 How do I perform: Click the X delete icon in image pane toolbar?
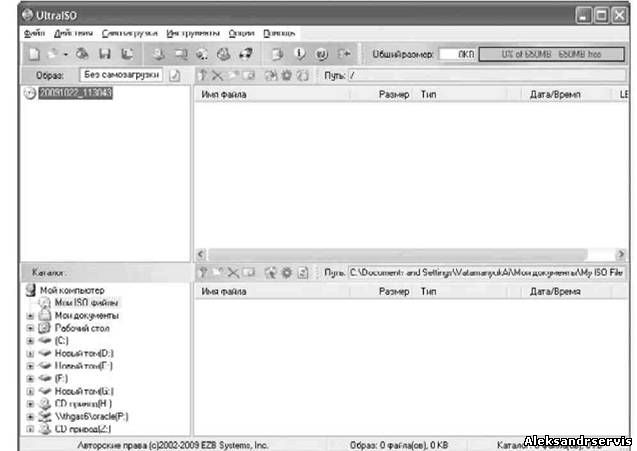coord(218,75)
